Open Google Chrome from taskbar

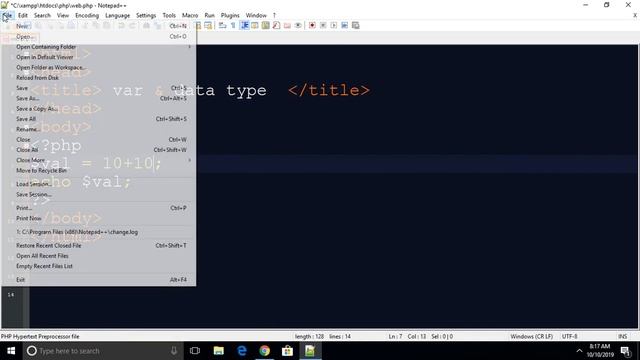tap(264, 351)
